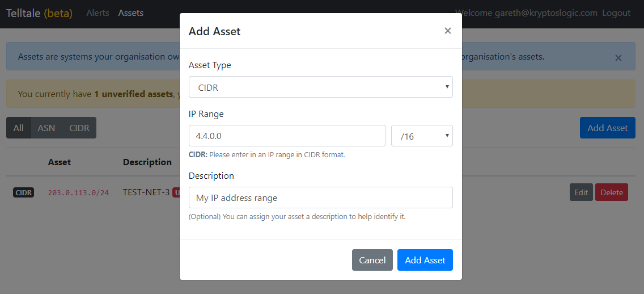The height and width of the screenshot is (294, 644).
Task: Select the ASN filter tab
Action: [x=46, y=128]
